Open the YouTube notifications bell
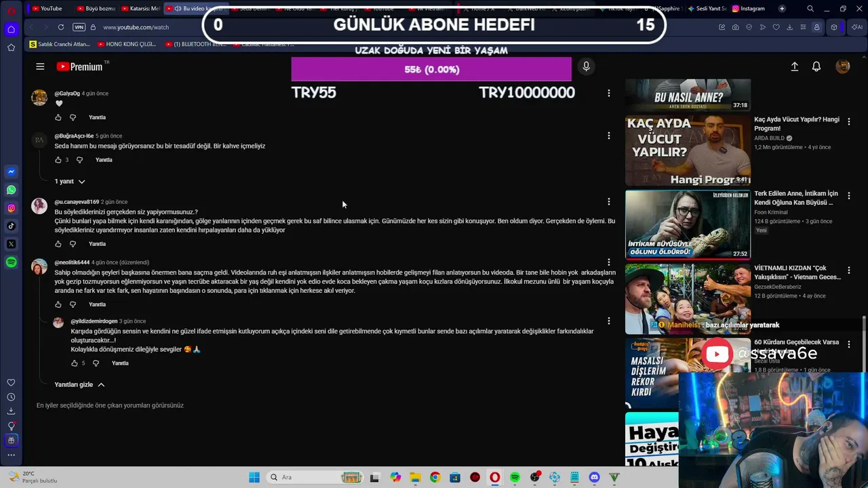 816,66
